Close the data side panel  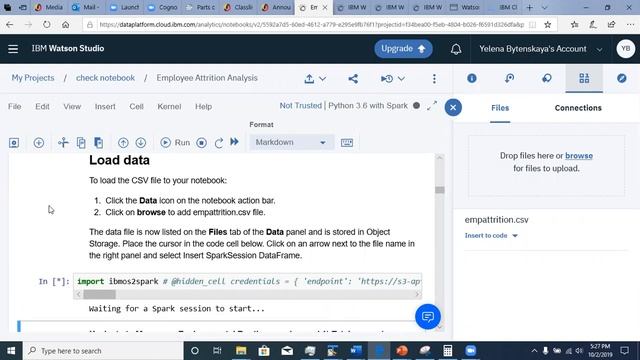(x=453, y=107)
